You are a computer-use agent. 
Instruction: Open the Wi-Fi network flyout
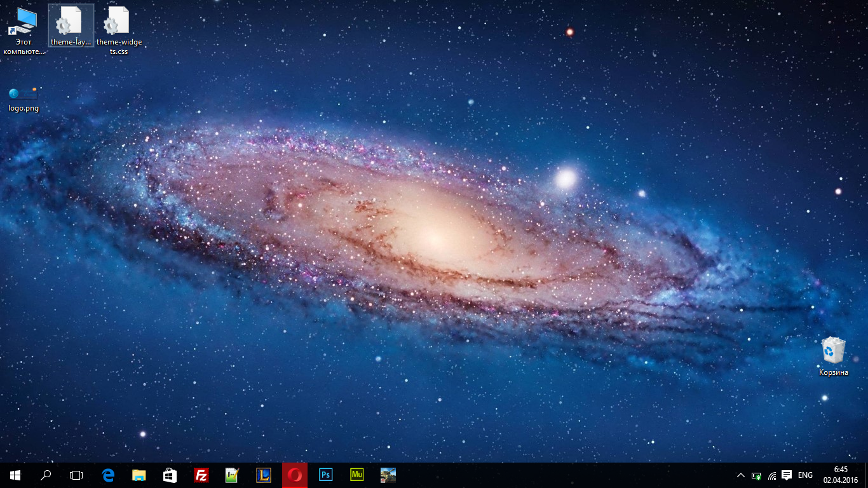[x=772, y=475]
